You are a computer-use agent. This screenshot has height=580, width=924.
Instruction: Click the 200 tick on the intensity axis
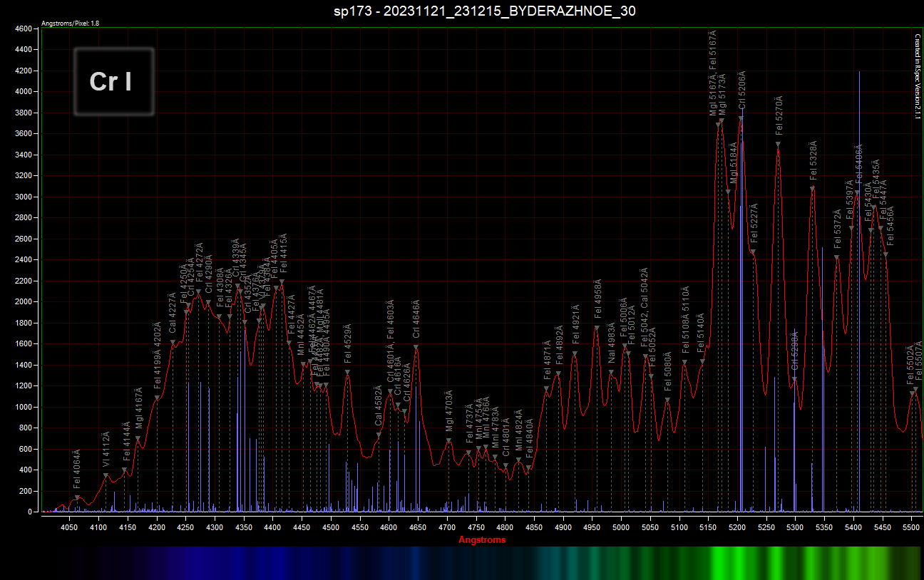click(x=26, y=491)
